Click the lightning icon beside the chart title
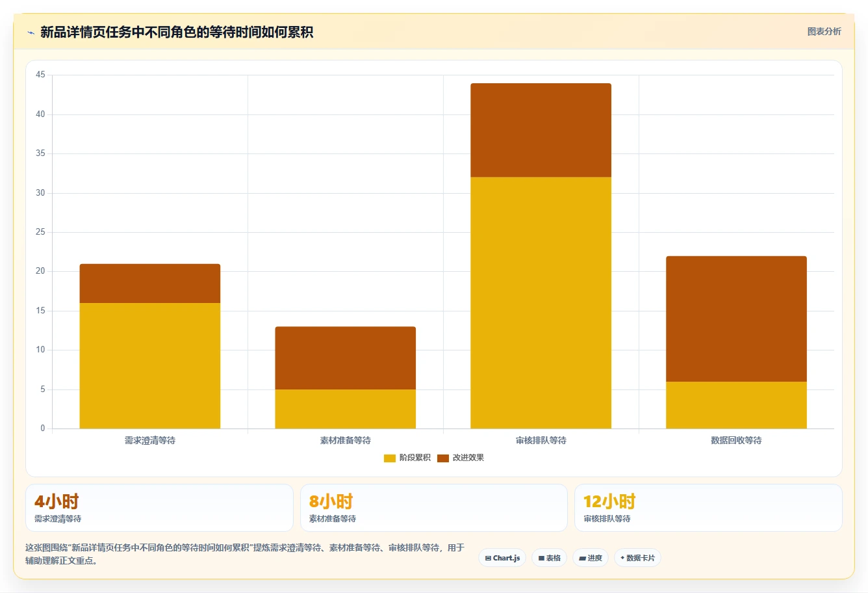Screen dimensions: 868x593 (31, 33)
